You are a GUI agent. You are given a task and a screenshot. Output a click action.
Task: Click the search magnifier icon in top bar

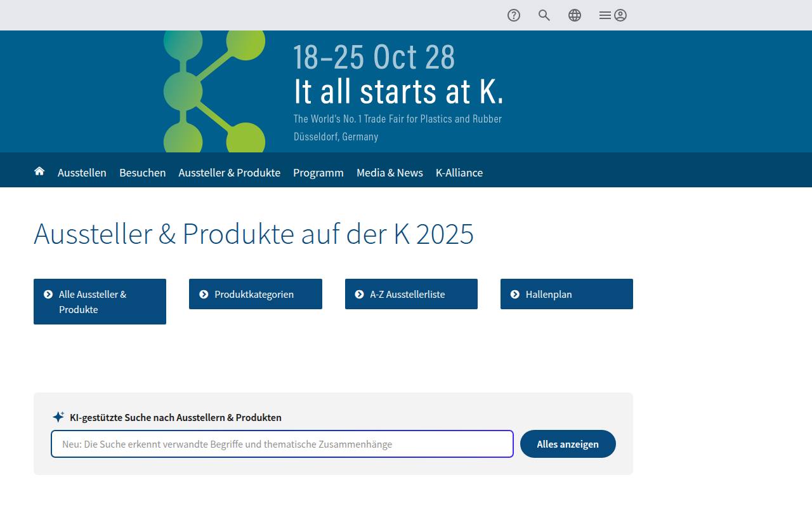544,15
